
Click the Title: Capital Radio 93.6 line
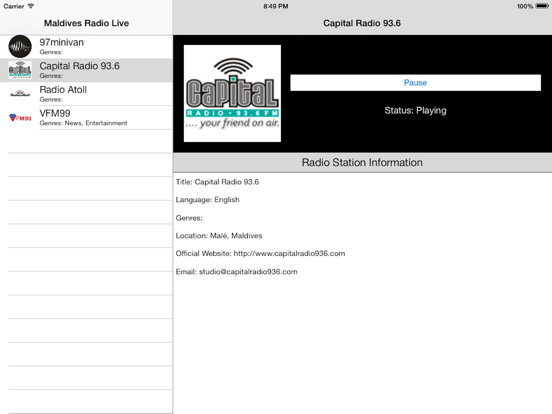pos(217,182)
